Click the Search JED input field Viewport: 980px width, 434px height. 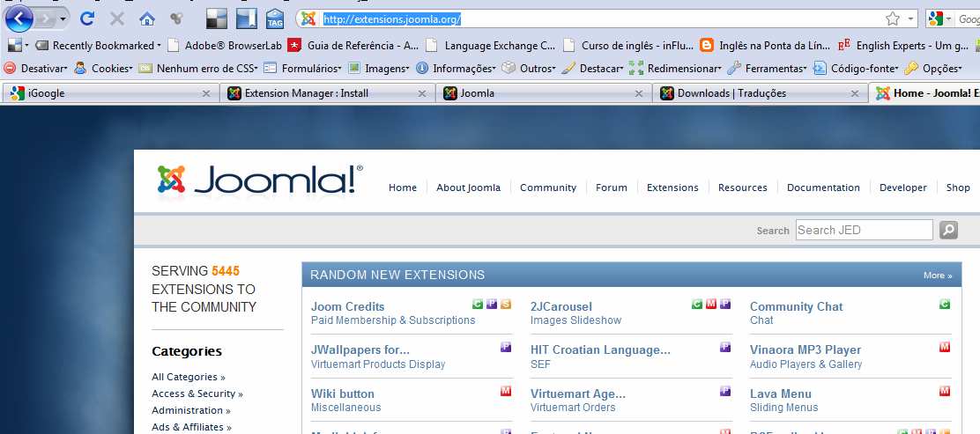[x=864, y=230]
